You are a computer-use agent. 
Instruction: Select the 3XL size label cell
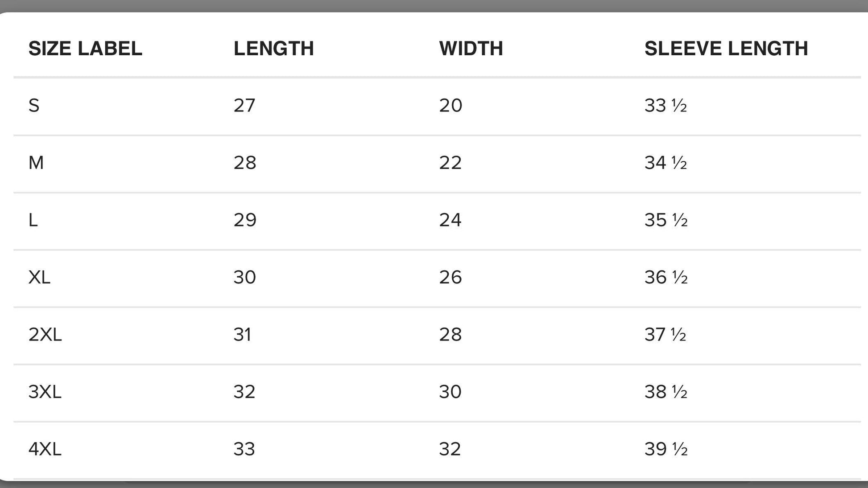pos(45,392)
